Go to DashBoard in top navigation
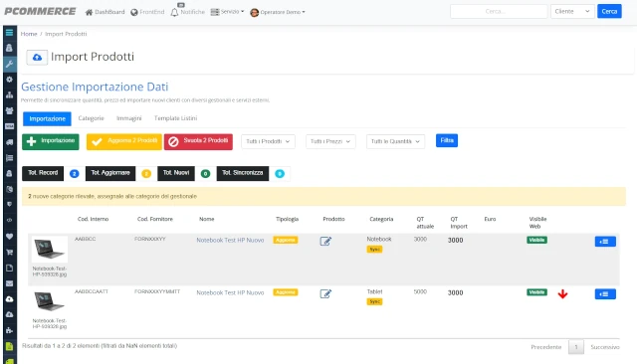Image resolution: width=637 pixels, height=364 pixels. (x=105, y=12)
